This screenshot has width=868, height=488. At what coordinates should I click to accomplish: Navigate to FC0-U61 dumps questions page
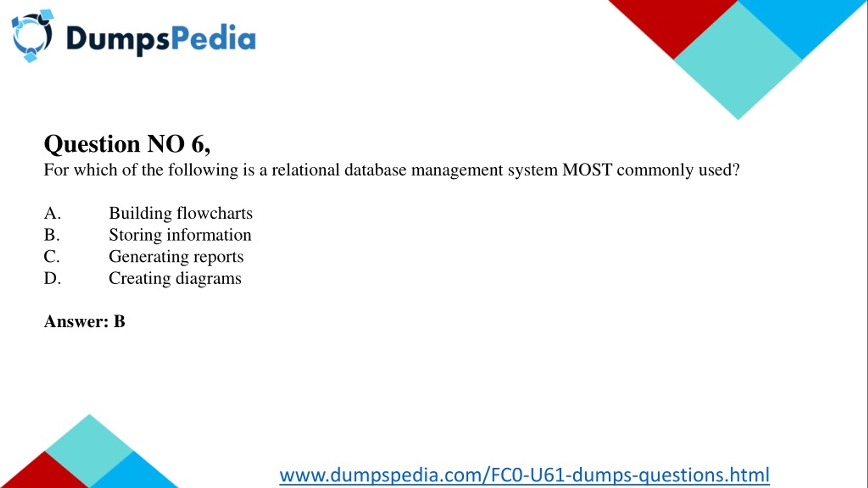point(524,475)
